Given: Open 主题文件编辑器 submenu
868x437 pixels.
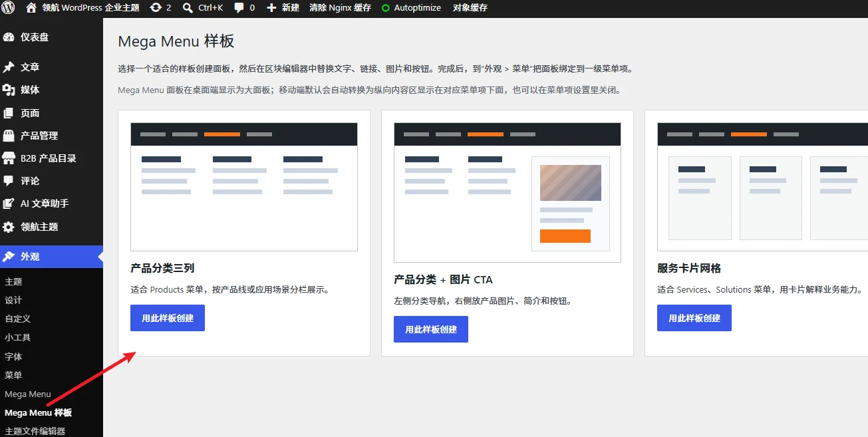Looking at the screenshot, I should (35, 431).
